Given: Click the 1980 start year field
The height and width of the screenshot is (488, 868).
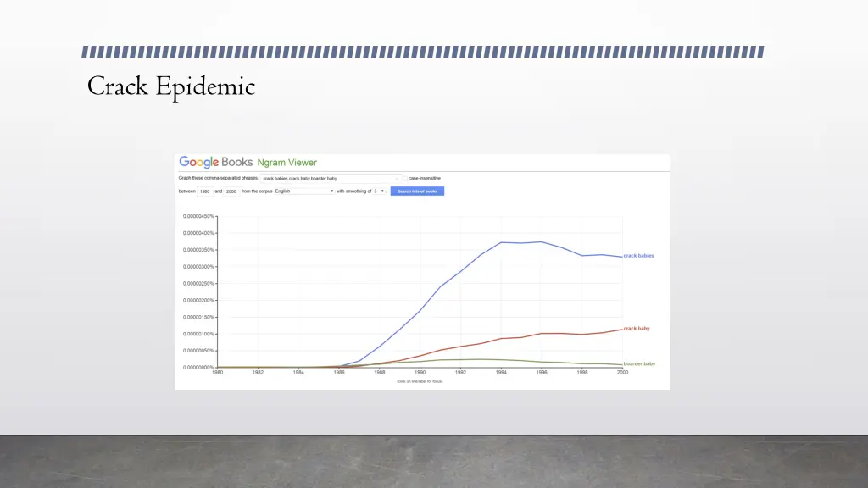Looking at the screenshot, I should click(x=205, y=191).
